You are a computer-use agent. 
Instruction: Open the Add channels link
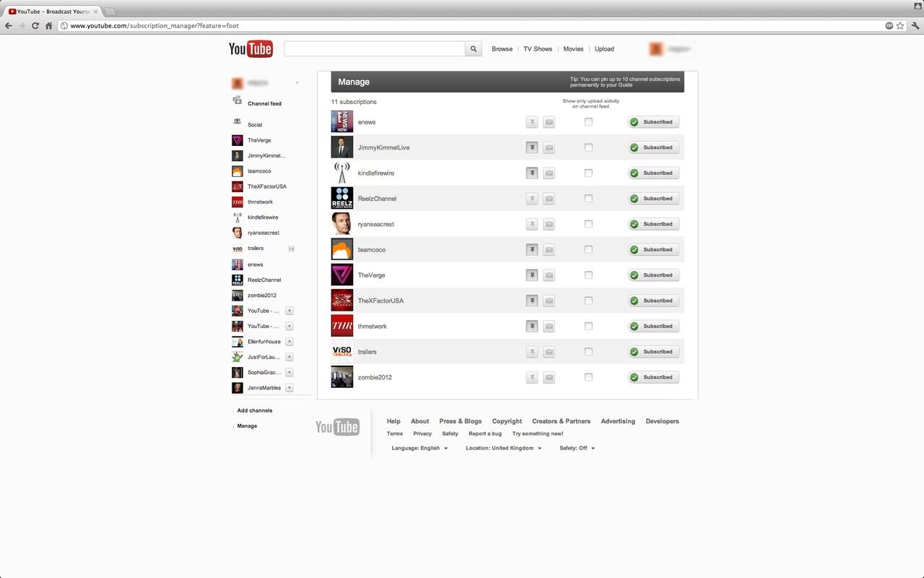coord(255,410)
